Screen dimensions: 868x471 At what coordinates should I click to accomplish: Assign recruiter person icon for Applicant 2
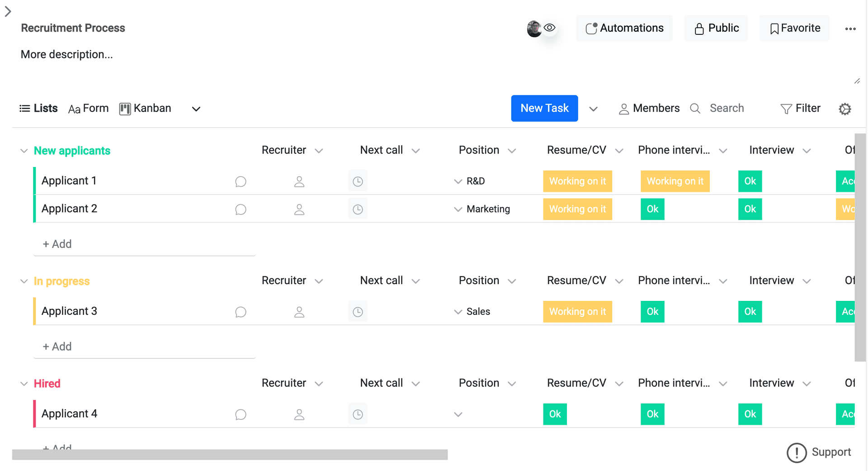(x=299, y=209)
